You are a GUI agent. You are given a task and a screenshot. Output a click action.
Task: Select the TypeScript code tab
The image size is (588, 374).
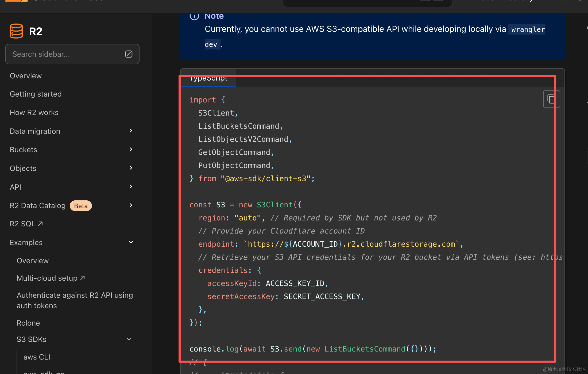coord(208,79)
